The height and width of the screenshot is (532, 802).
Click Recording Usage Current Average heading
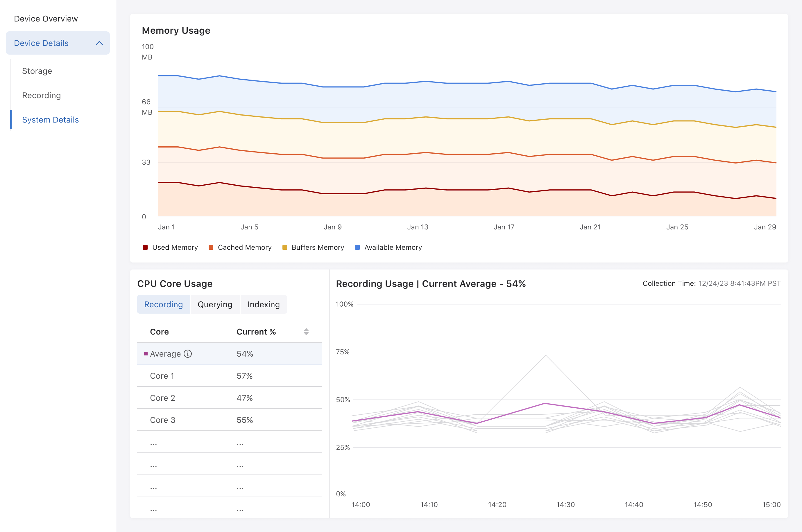pos(431,284)
